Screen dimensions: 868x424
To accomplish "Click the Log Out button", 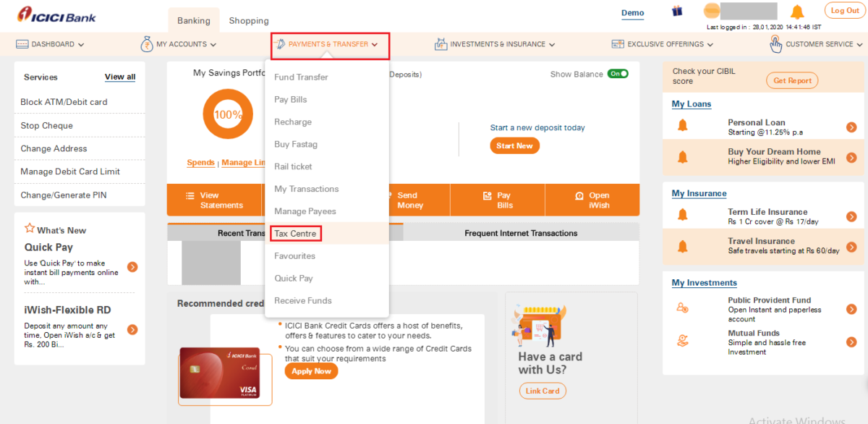I will (844, 10).
